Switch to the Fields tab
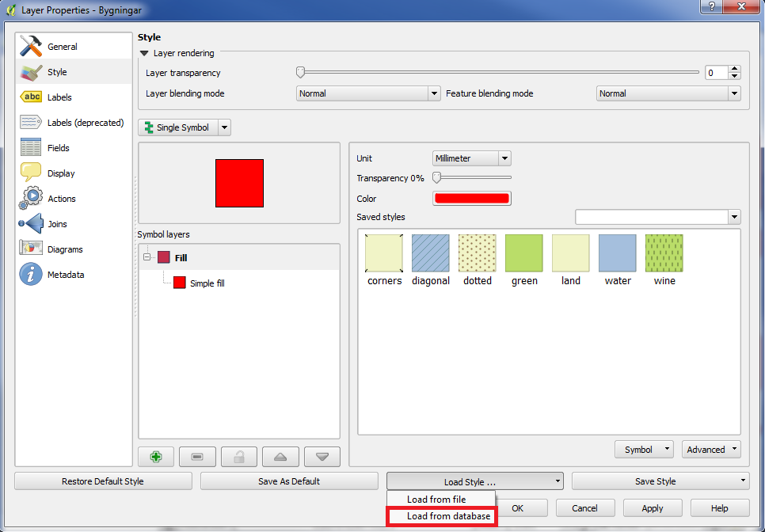This screenshot has width=765, height=532. tap(74, 148)
